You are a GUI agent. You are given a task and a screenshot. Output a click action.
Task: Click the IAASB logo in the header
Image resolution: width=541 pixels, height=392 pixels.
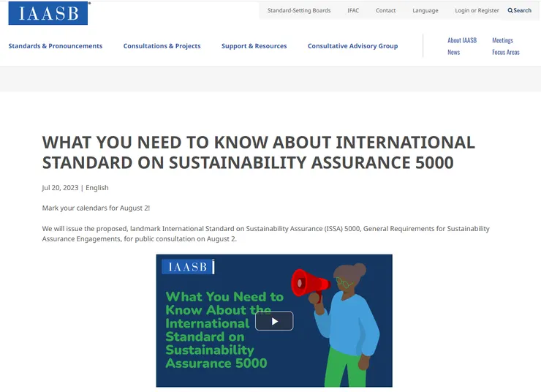pos(48,13)
